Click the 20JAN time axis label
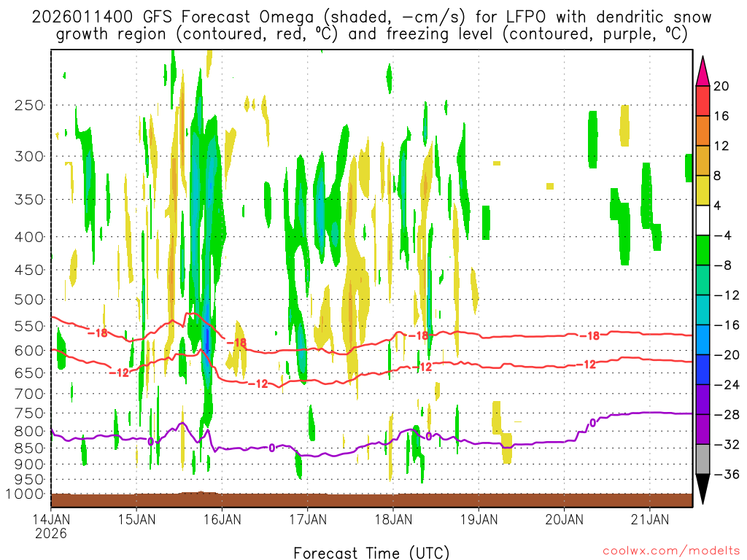 coord(565,519)
